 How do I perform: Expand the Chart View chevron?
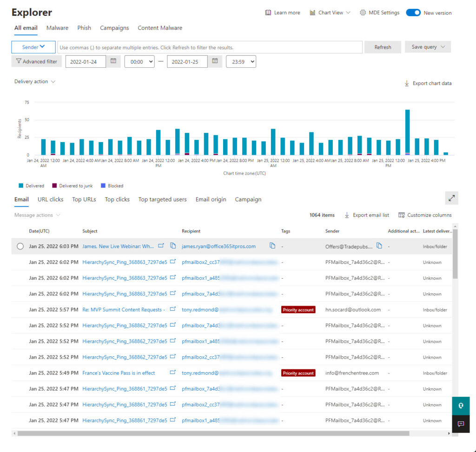tap(348, 13)
